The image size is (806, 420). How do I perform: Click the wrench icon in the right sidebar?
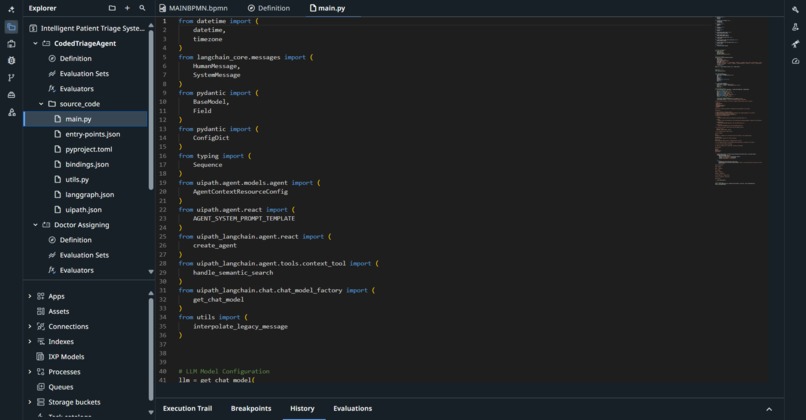click(796, 9)
